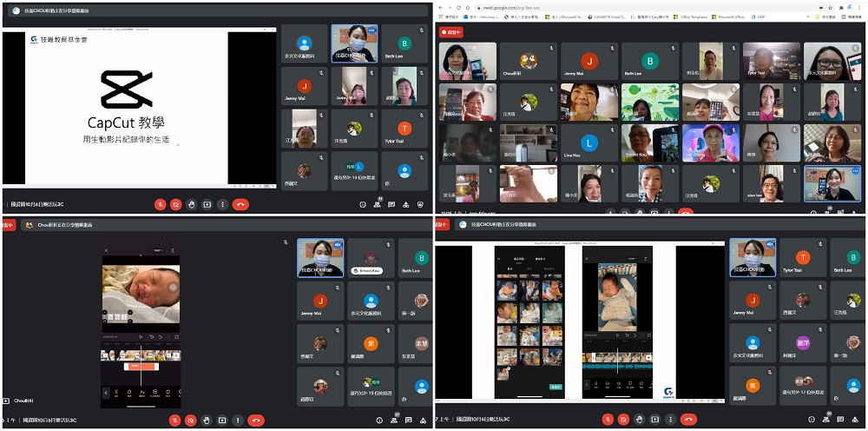The image size is (868, 431).
Task: Raise hand in CapCut 教學 slide meeting
Action: click(x=192, y=204)
